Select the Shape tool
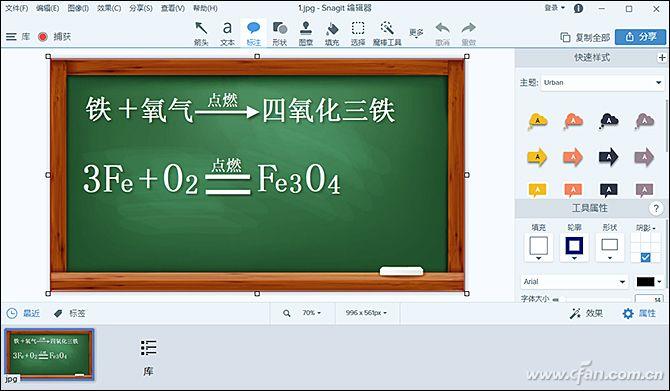The width and height of the screenshot is (670, 391). coord(279,33)
